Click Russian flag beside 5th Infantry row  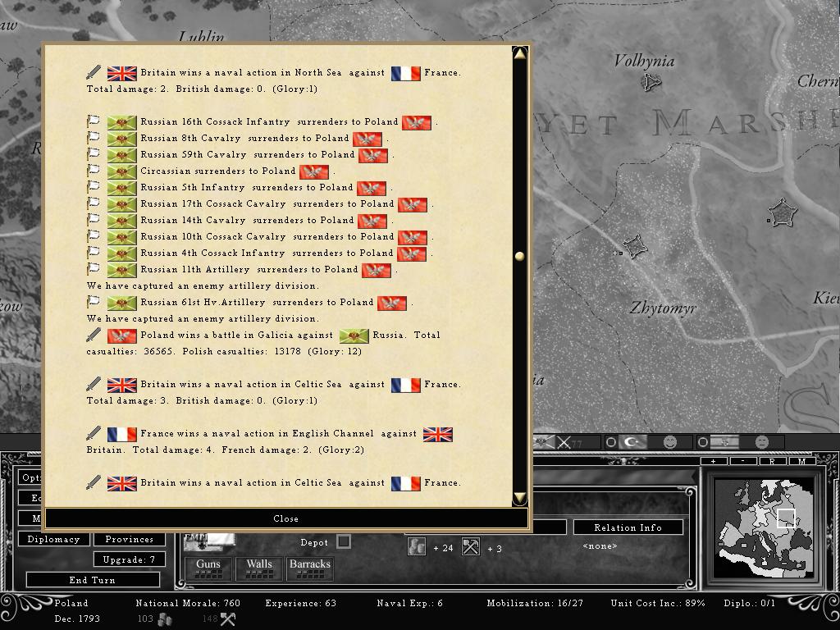tap(121, 188)
